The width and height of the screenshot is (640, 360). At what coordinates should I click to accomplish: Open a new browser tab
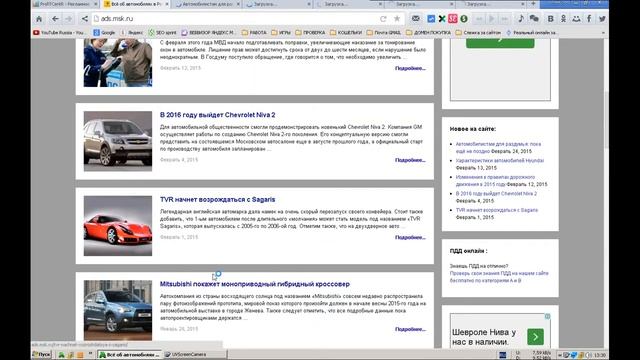(533, 4)
